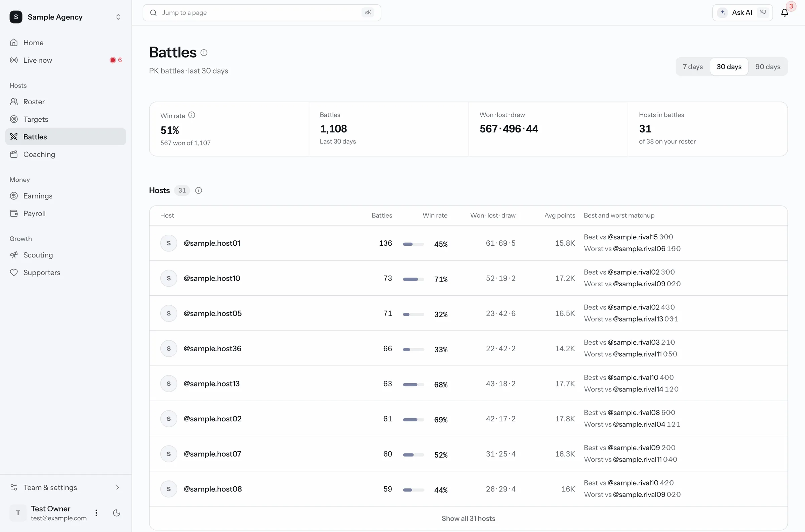Screen dimensions: 805x532
Task: Click avatar of @sample.host13
Action: [169, 383]
